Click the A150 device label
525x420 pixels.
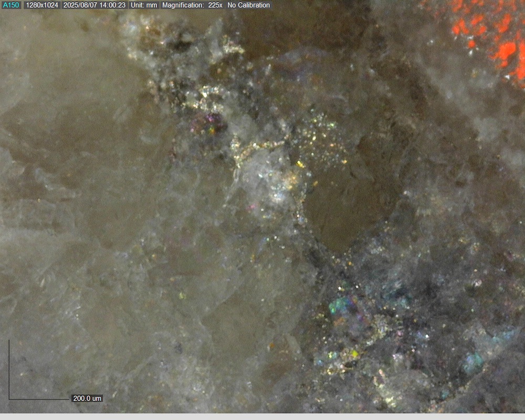point(11,5)
